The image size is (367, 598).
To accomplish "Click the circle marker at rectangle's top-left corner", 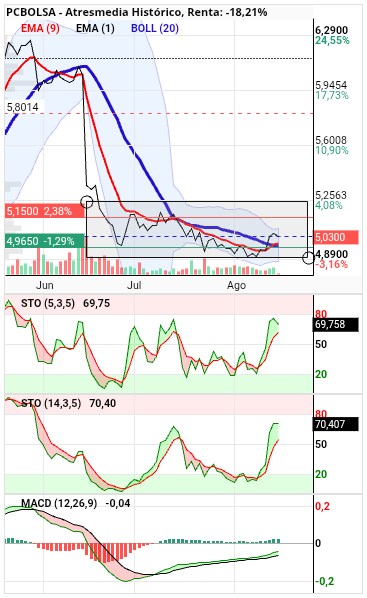I will (x=87, y=202).
